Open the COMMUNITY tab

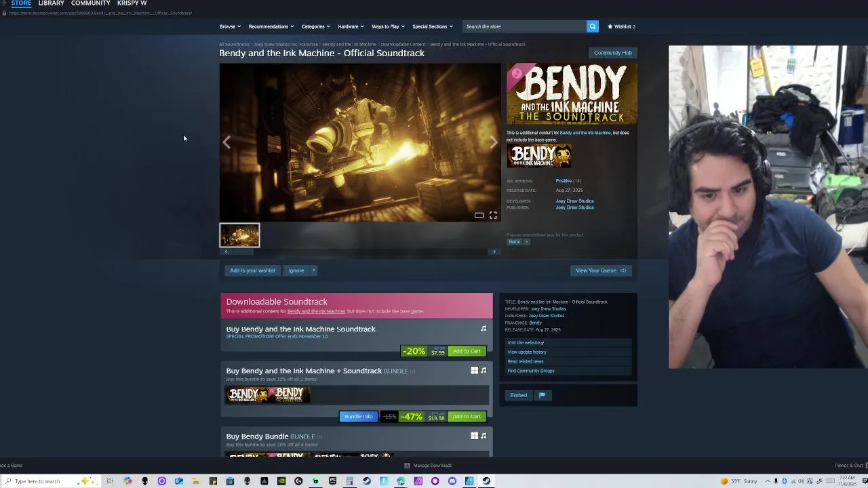click(90, 3)
